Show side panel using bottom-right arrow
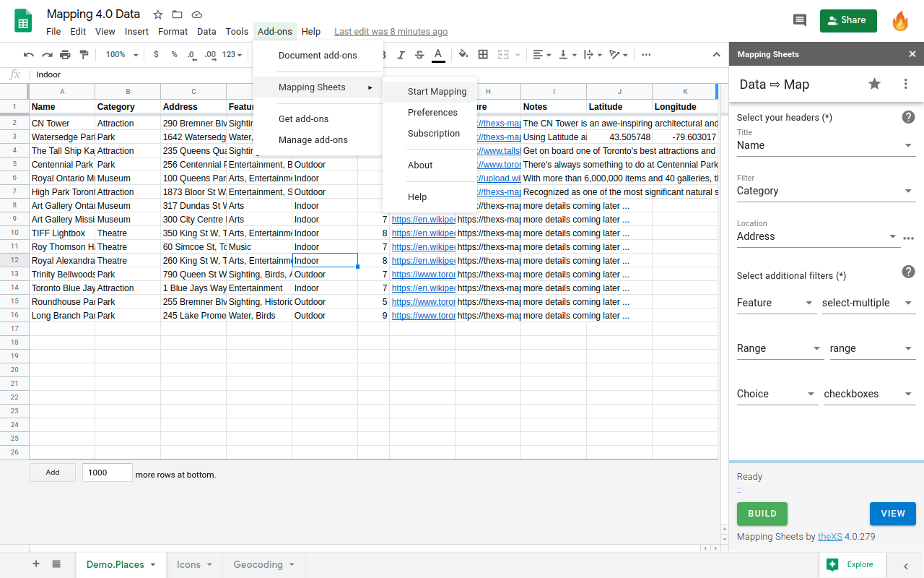Image resolution: width=924 pixels, height=578 pixels. 906,565
